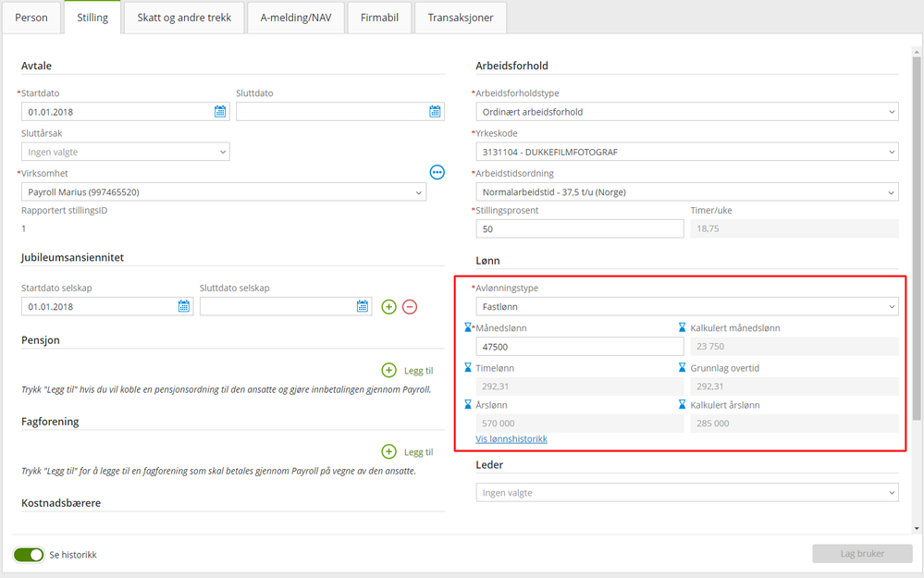Viewport: 924px width, 578px height.
Task: Go to the A-melding/NAV tab
Action: [296, 18]
